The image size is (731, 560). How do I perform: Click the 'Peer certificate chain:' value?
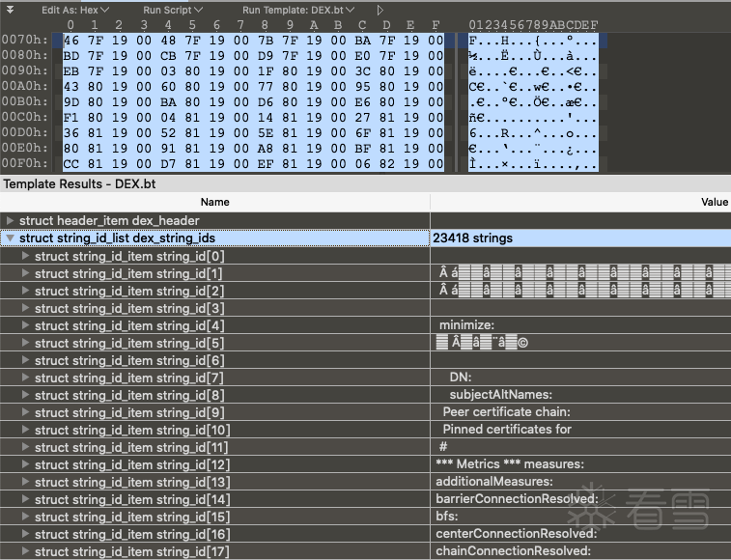[x=506, y=411]
